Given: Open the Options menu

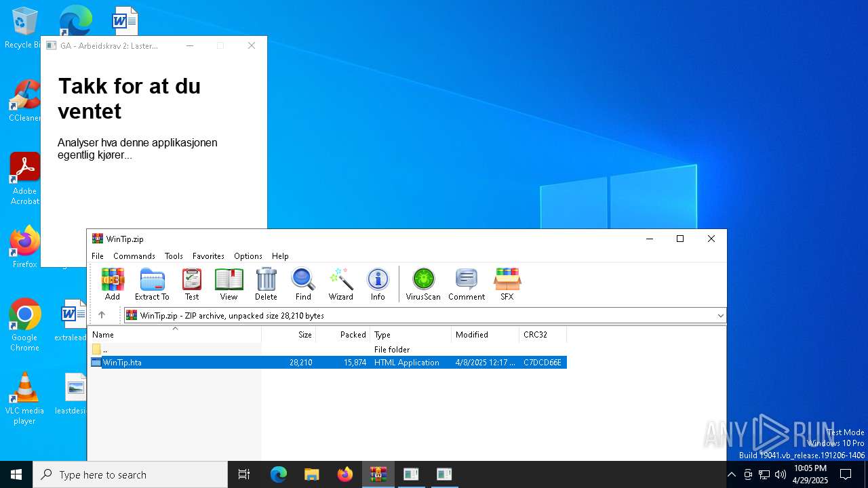Looking at the screenshot, I should tap(248, 256).
